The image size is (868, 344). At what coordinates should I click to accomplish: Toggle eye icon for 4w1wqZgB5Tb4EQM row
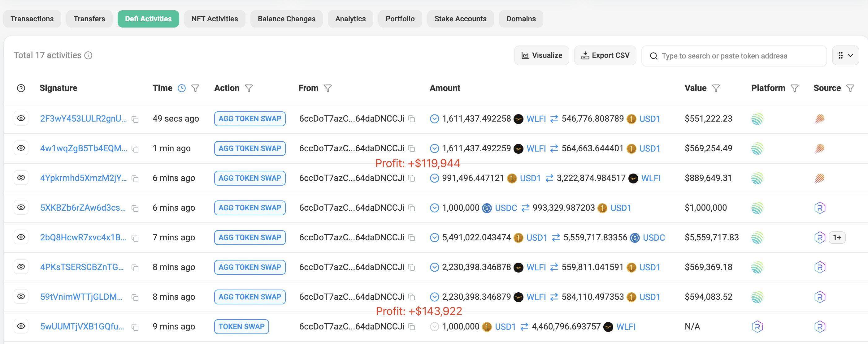tap(21, 148)
